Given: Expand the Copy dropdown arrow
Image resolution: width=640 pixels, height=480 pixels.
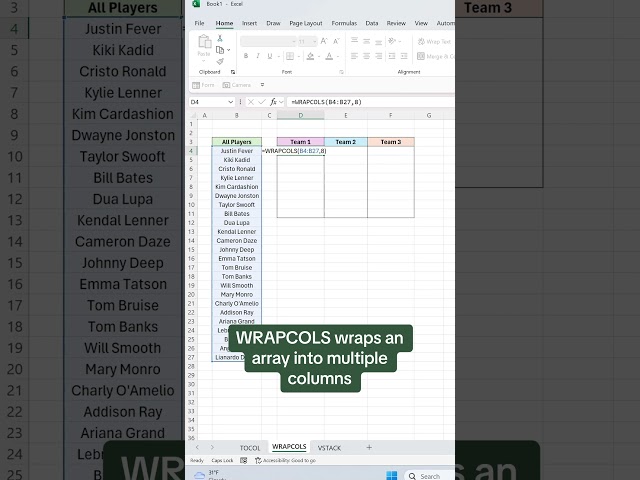Looking at the screenshot, I should (x=229, y=50).
